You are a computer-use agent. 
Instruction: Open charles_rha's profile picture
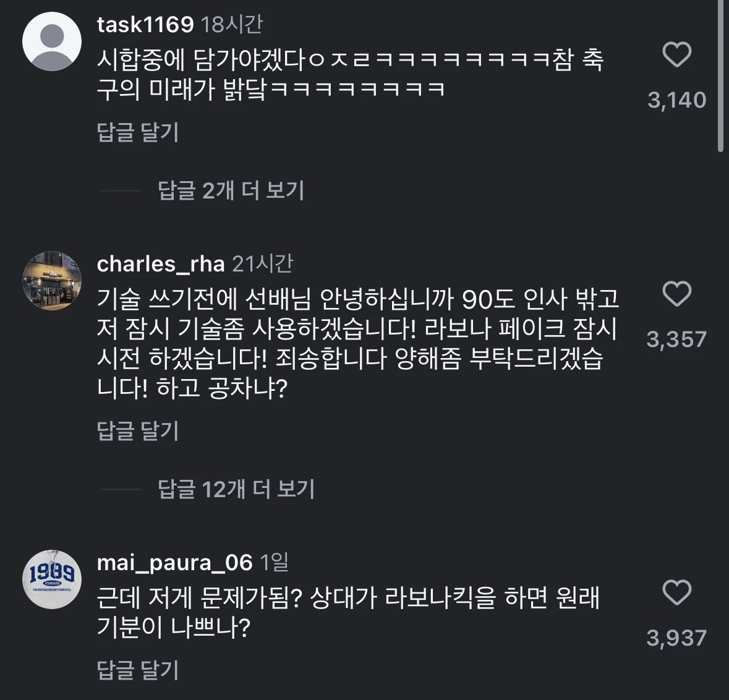pyautogui.click(x=52, y=281)
